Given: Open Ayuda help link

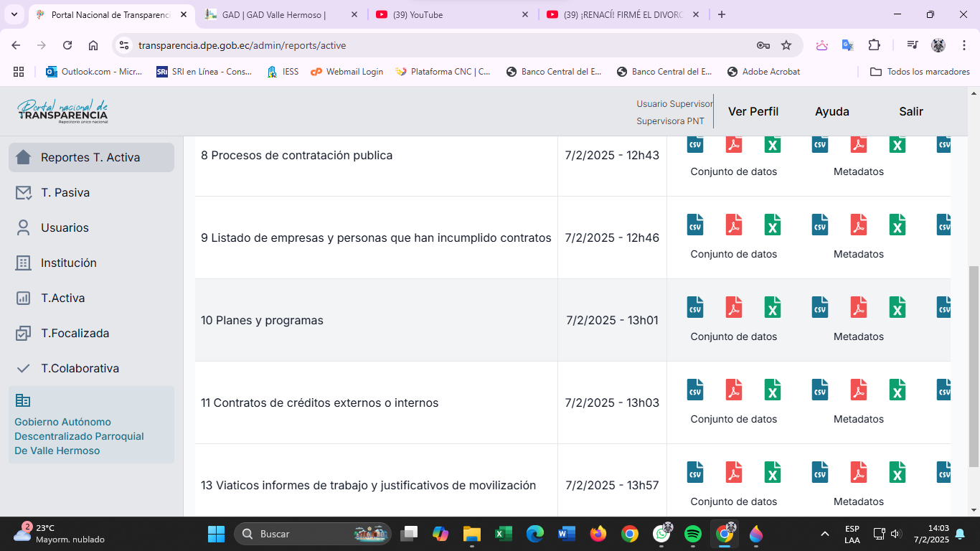Looking at the screenshot, I should [x=831, y=111].
